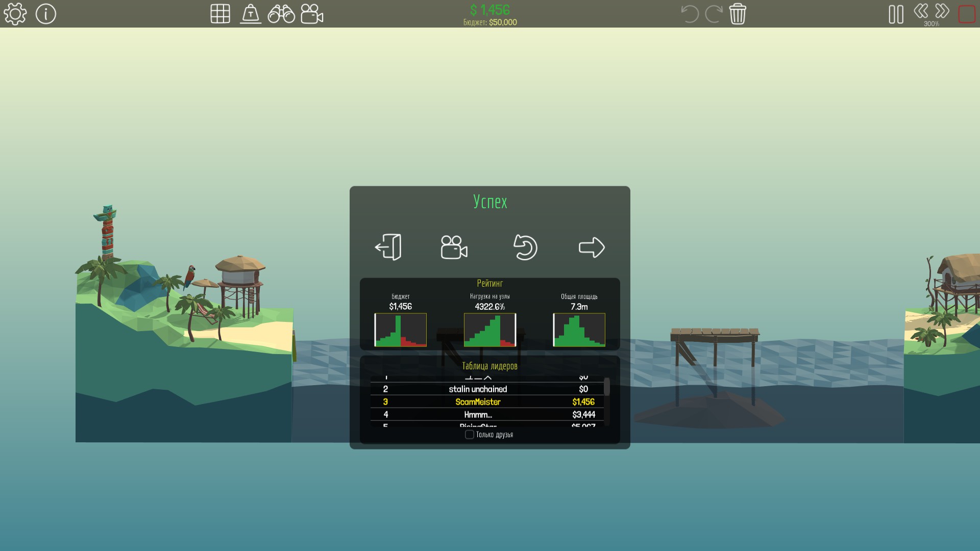Click the undo arrow in top bar
The image size is (980, 551).
[690, 14]
